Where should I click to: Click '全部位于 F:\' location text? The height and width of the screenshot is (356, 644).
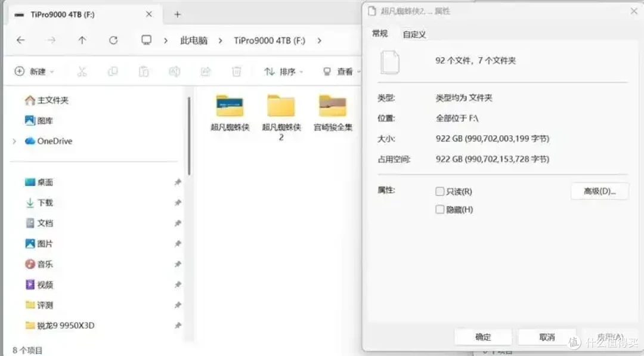457,118
